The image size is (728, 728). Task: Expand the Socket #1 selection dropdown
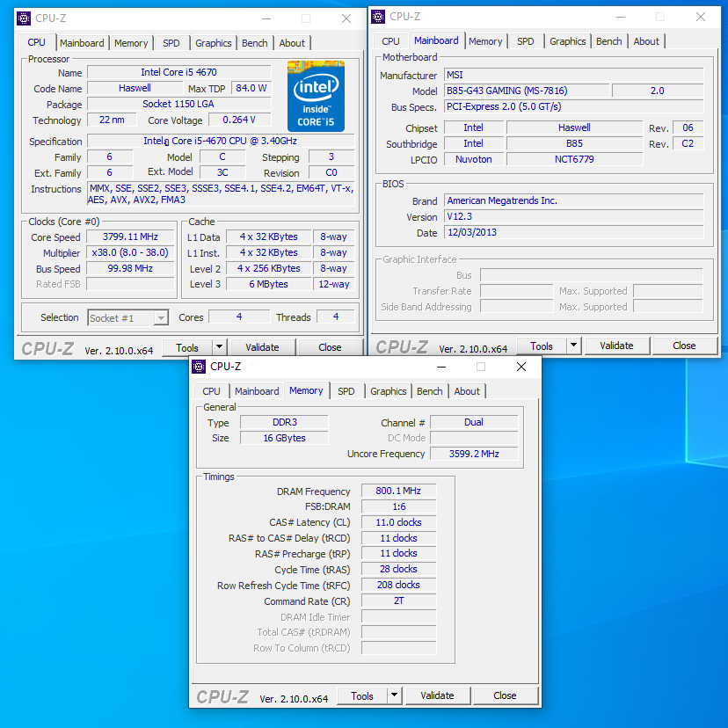161,318
